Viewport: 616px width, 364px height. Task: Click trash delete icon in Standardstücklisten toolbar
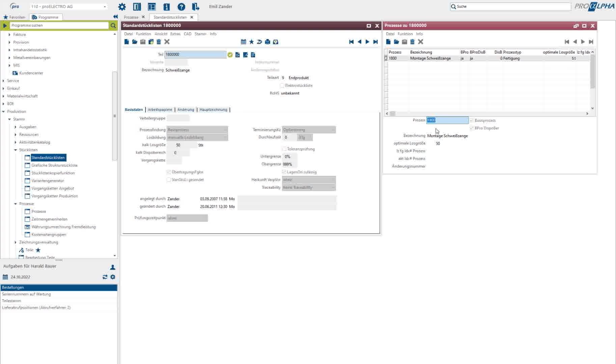click(x=159, y=42)
